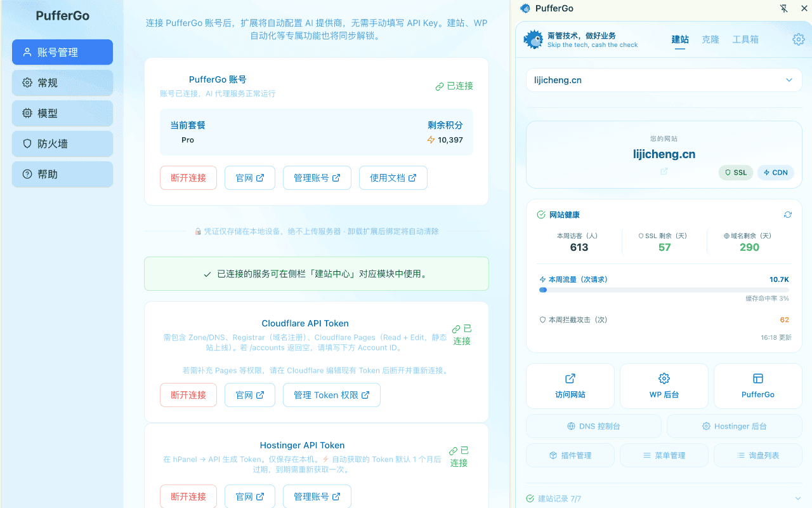This screenshot has height=508, width=812.
Task: Open 账号管理 in the sidebar
Action: pos(62,52)
